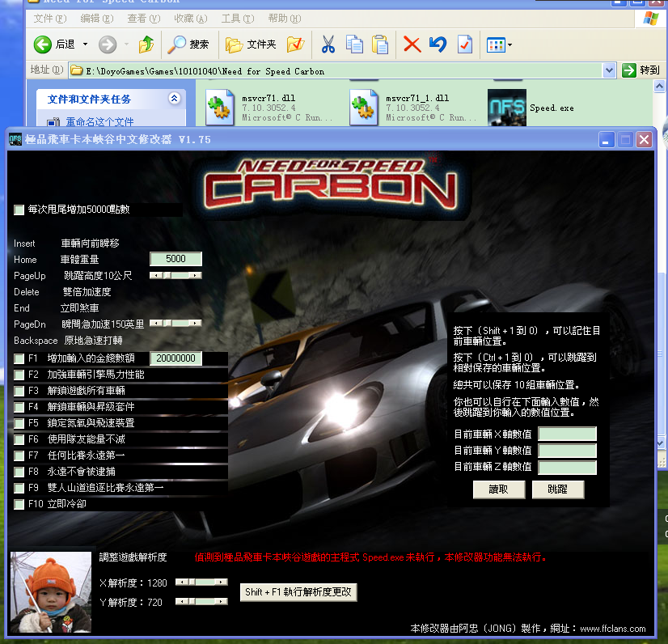Click the Properties checkmark page icon
Viewport: 668px width, 644px height.
point(465,44)
